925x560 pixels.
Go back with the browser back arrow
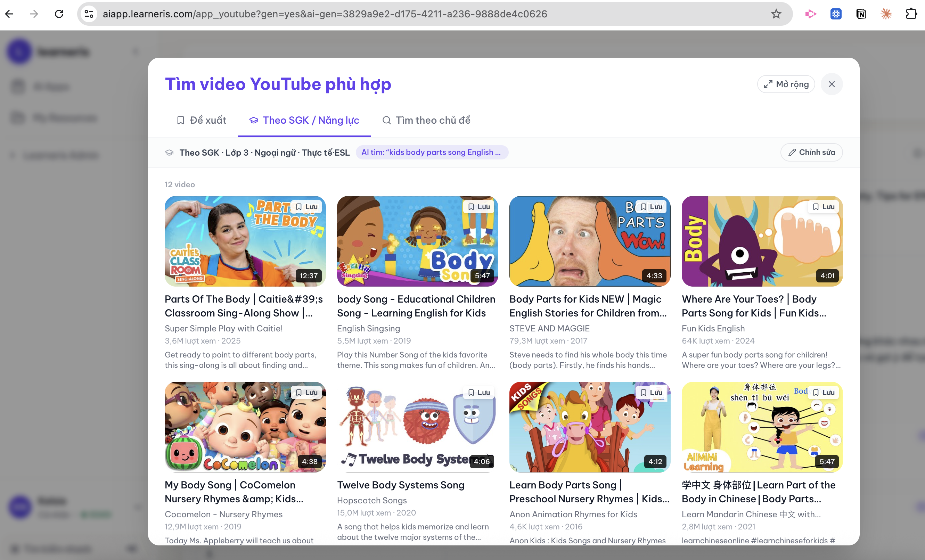pos(9,14)
